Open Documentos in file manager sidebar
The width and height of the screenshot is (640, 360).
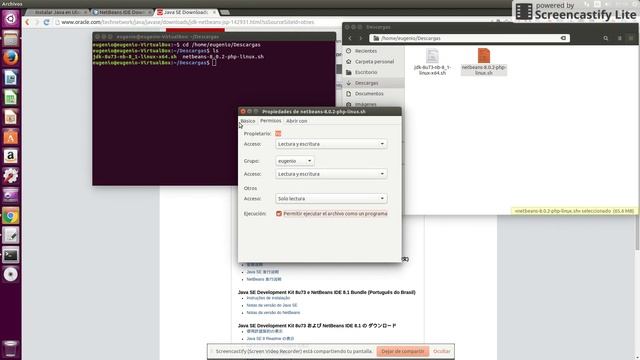tap(369, 93)
